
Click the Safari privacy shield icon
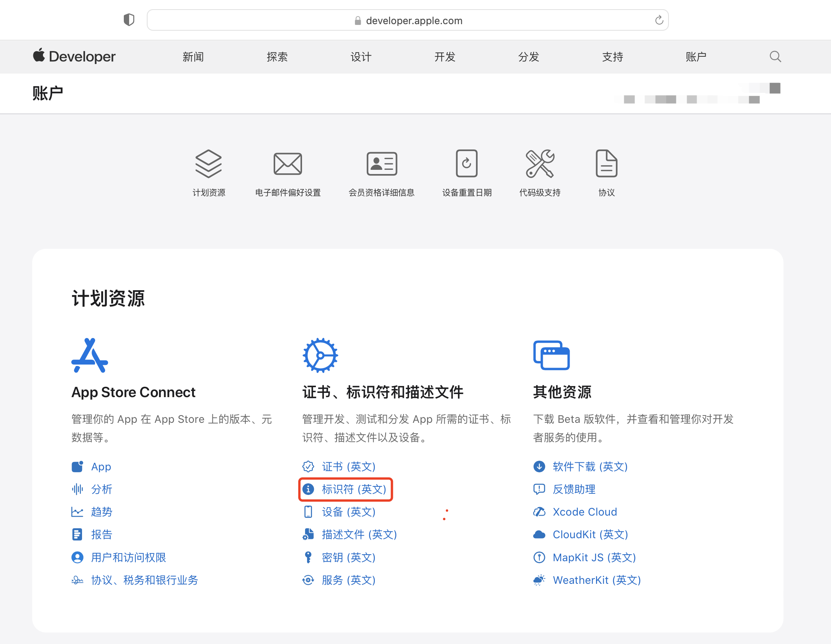[129, 20]
